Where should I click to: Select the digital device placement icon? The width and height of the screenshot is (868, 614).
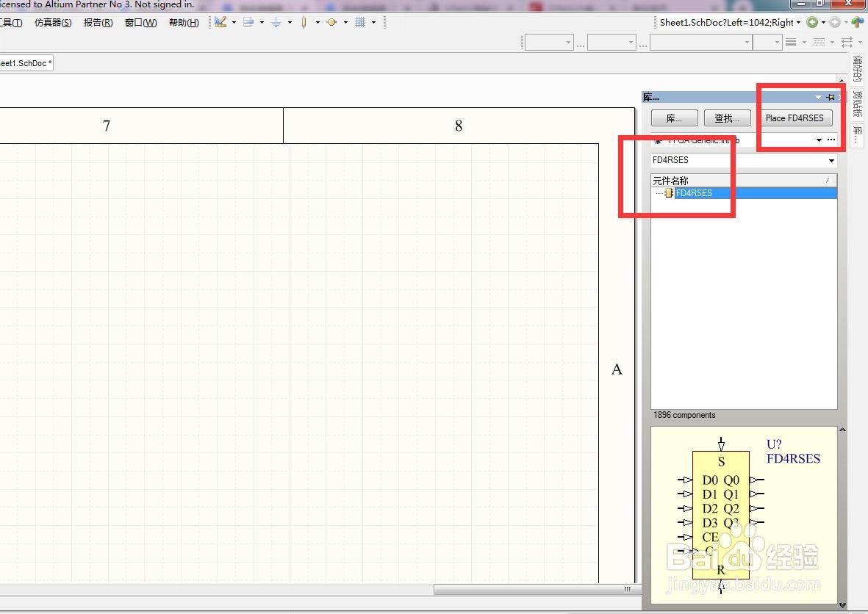304,22
